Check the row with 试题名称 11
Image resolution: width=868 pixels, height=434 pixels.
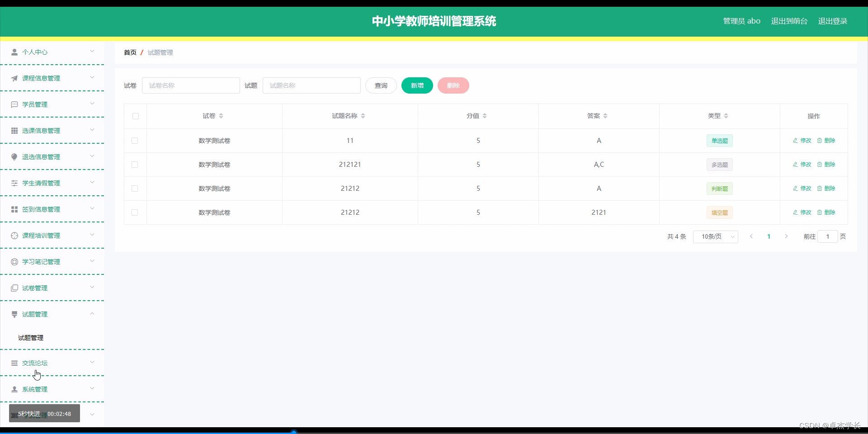(x=134, y=141)
